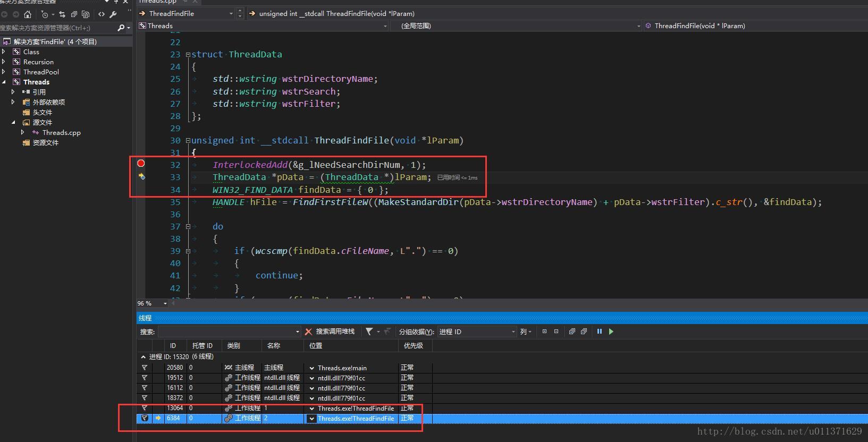Click into the Threads 搜索 input field
Viewport: 868px width, 442px height.
point(230,331)
